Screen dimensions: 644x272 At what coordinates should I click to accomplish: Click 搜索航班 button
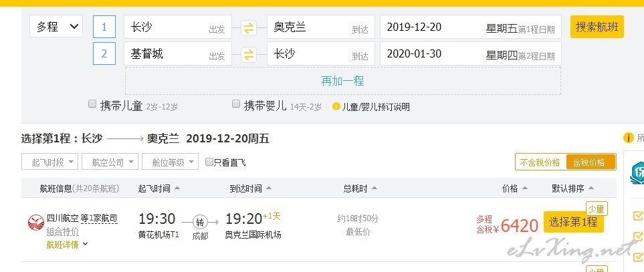pos(597,27)
